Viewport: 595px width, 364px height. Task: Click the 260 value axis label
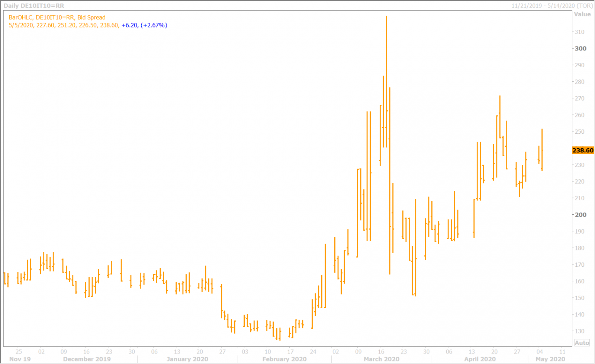click(x=579, y=115)
